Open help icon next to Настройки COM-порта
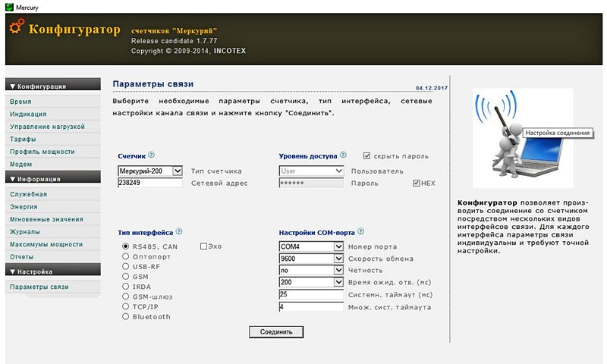The width and height of the screenshot is (607, 364). [x=361, y=231]
